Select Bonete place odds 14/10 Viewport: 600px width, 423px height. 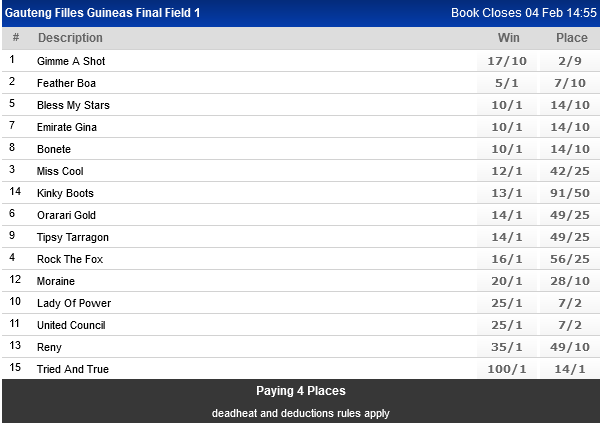click(572, 149)
